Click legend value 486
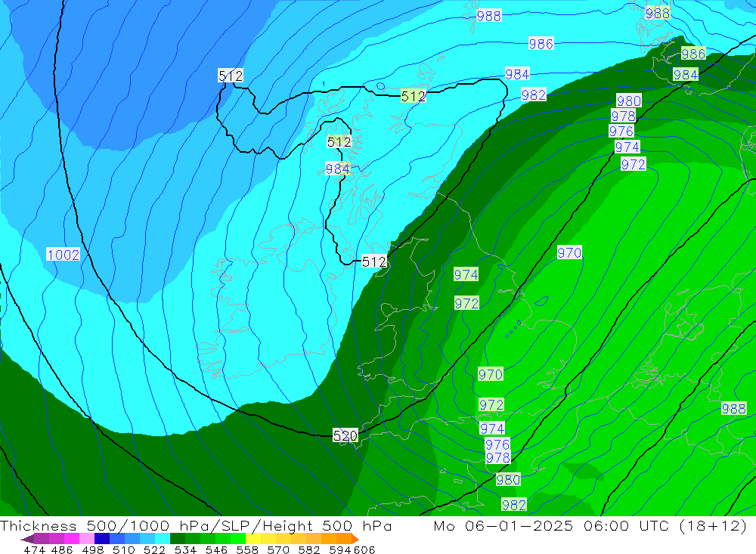The width and height of the screenshot is (756, 554). tap(62, 549)
